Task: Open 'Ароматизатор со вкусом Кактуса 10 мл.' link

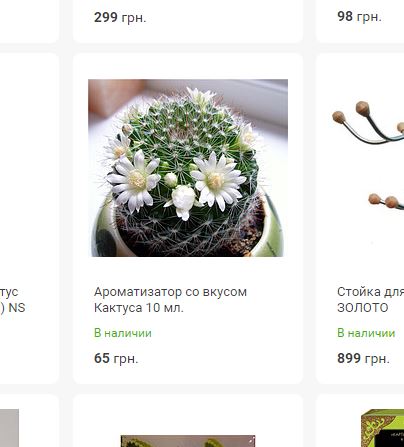Action: (x=170, y=300)
